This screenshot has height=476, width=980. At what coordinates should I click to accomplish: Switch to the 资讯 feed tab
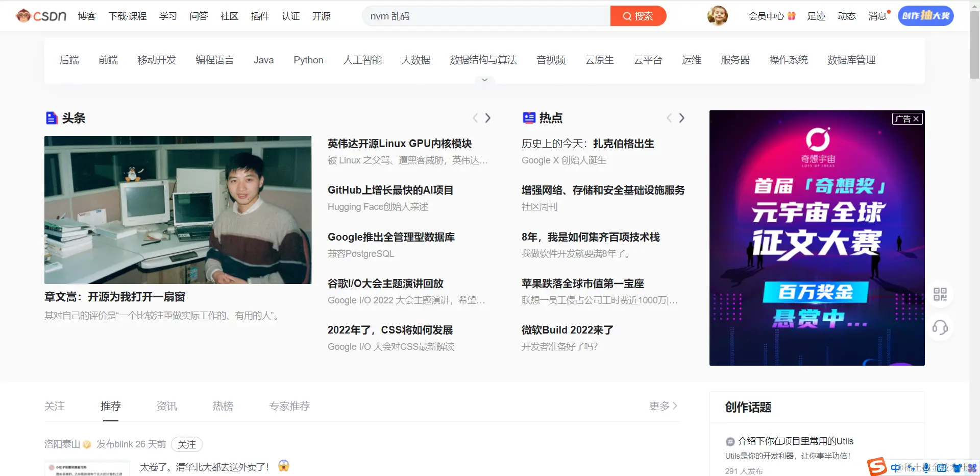pyautogui.click(x=167, y=406)
